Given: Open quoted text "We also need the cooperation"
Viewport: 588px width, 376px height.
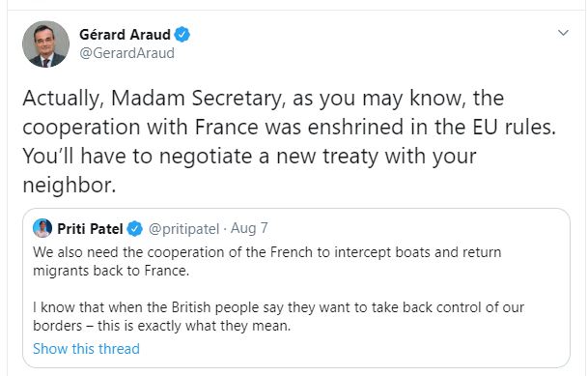Looking at the screenshot, I should (267, 252).
